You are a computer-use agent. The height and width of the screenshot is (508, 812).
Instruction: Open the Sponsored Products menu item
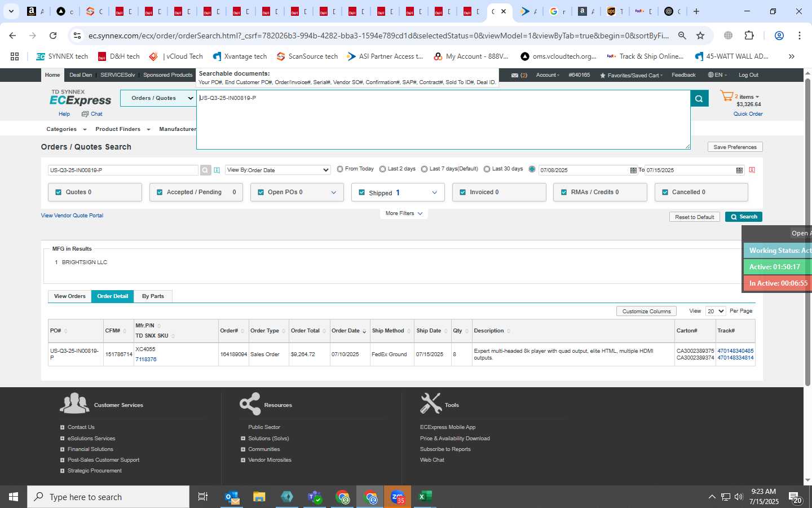167,75
